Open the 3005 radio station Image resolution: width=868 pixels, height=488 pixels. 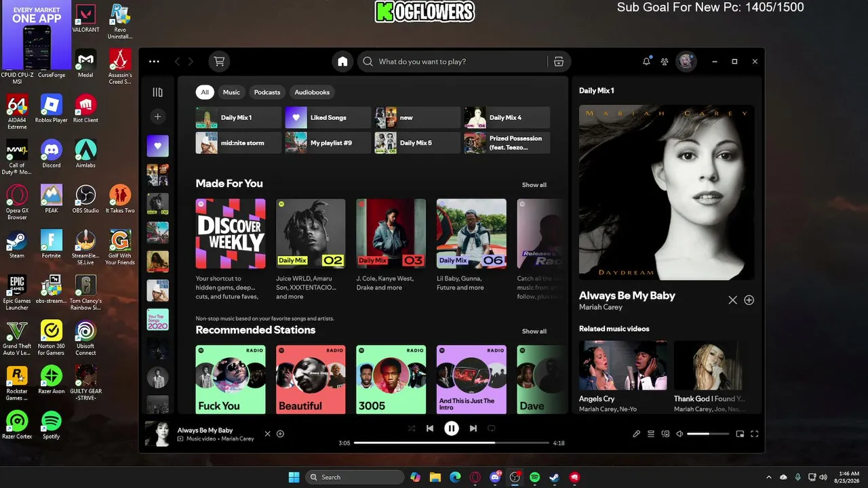click(x=391, y=380)
